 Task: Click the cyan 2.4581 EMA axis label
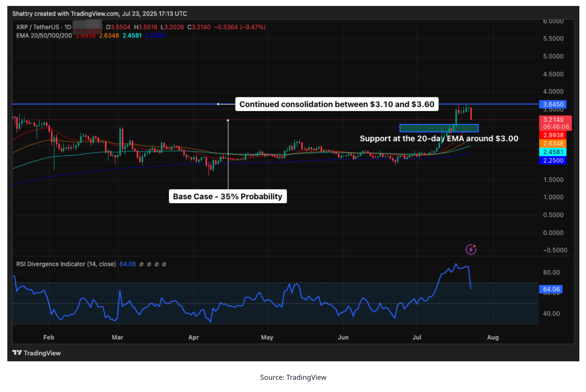click(x=553, y=152)
